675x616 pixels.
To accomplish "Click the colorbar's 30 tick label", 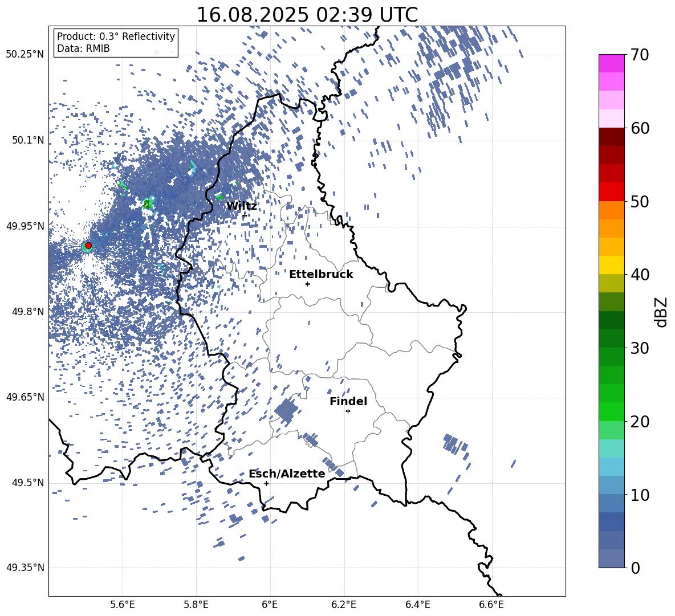I will click(640, 348).
